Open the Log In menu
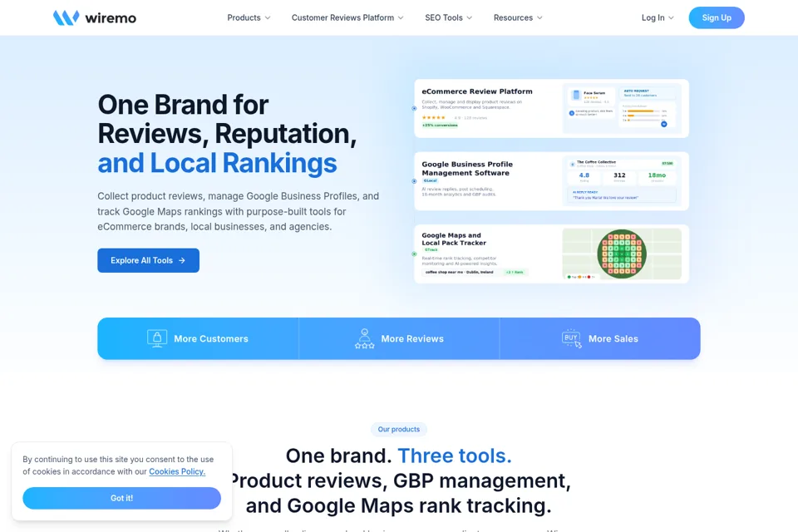798x532 pixels. click(658, 17)
